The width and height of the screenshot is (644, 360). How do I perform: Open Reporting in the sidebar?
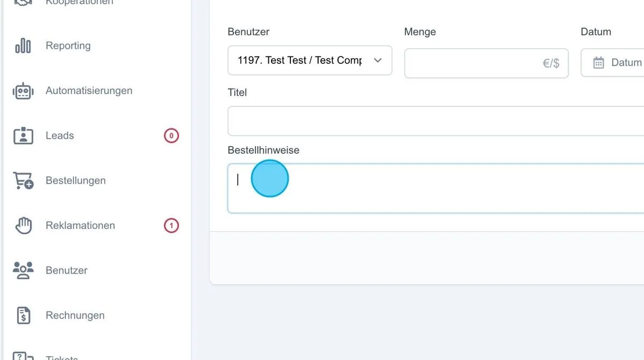(68, 46)
